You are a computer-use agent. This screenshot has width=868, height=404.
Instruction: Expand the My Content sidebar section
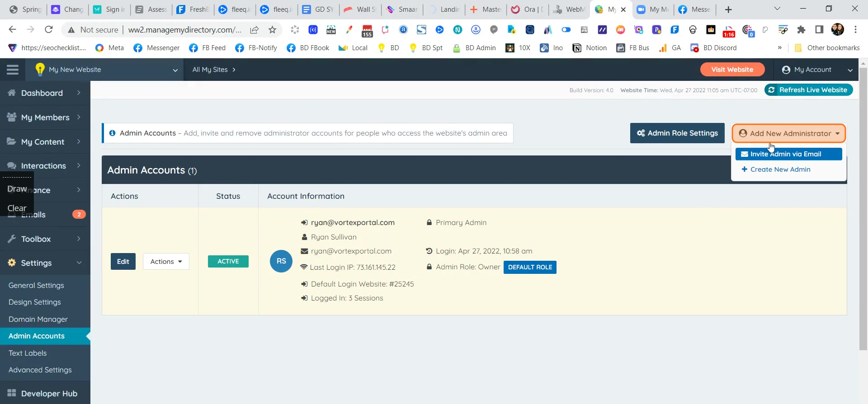[x=45, y=142]
